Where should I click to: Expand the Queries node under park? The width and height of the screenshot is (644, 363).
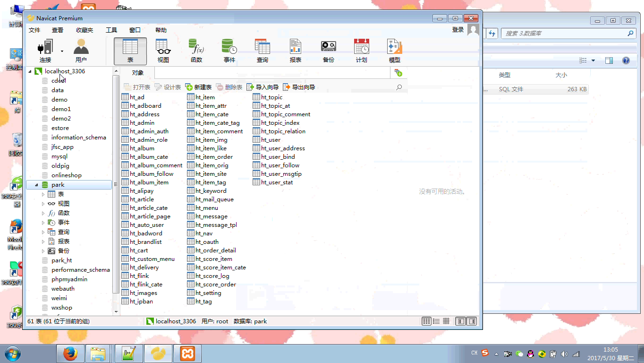tap(43, 232)
